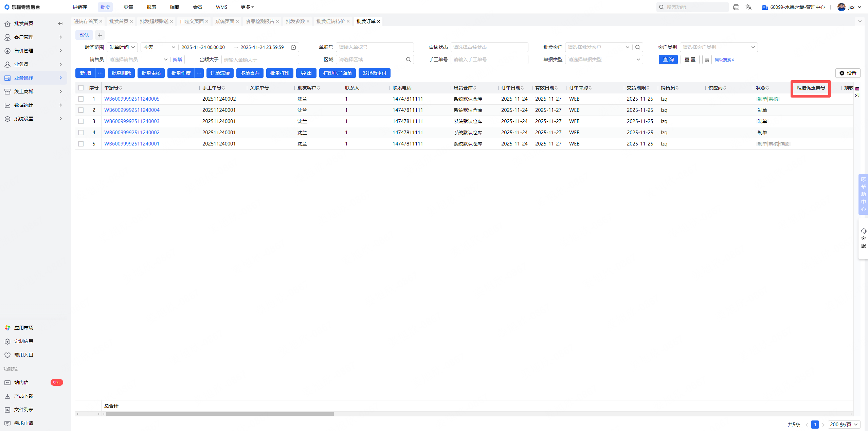Add a new filter tab with plus icon
Image resolution: width=868 pixels, height=431 pixels.
click(100, 35)
